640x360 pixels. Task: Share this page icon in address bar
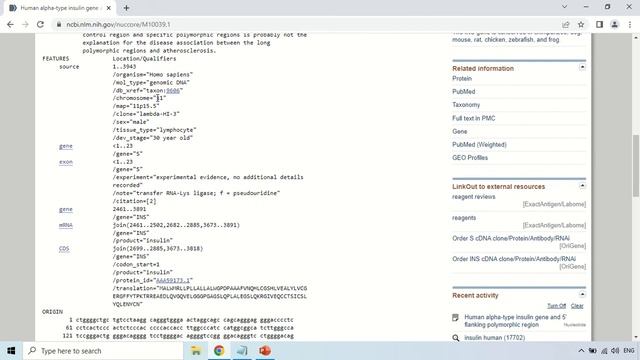566,24
